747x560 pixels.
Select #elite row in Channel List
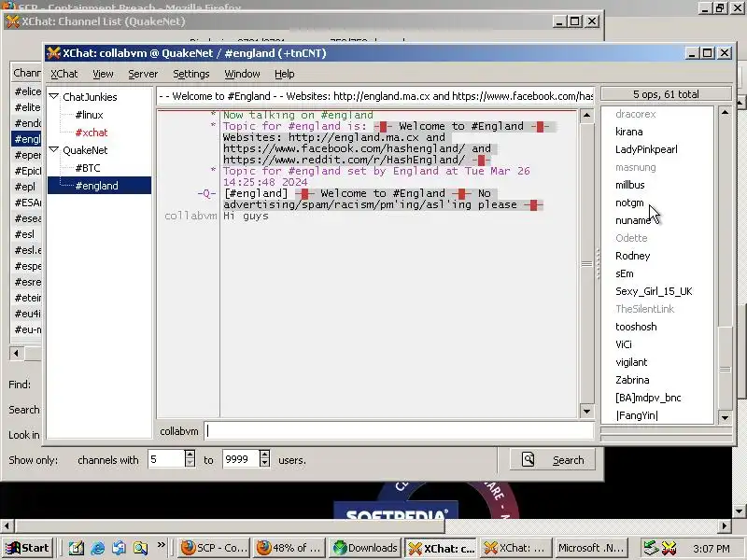pos(27,107)
